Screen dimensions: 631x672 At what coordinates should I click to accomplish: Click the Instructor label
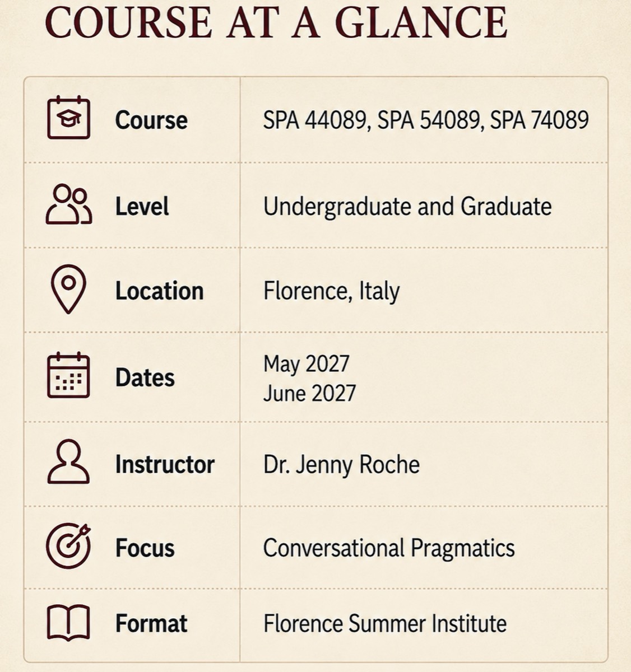[x=165, y=464]
